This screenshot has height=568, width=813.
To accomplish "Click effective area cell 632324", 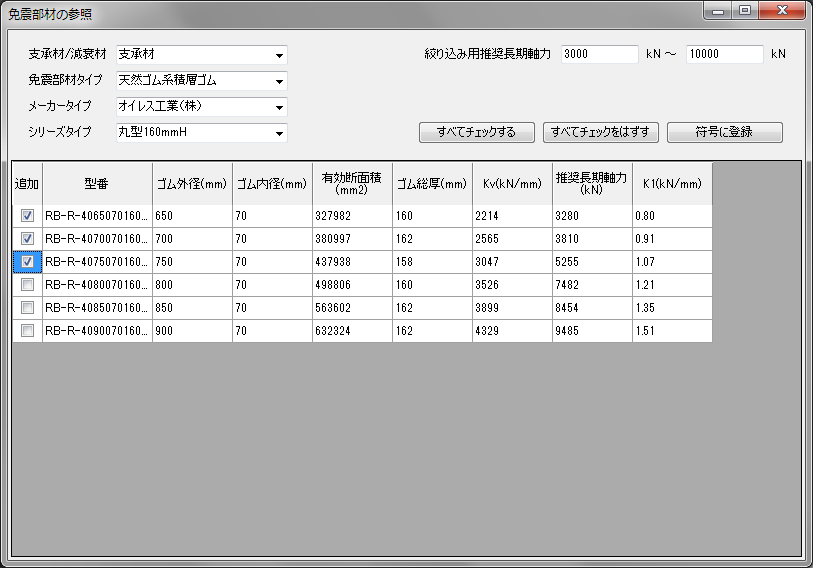I will pyautogui.click(x=353, y=331).
